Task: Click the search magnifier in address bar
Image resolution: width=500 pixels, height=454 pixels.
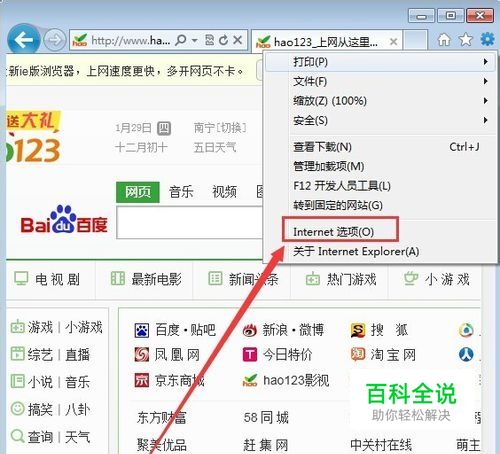Action: (x=181, y=40)
